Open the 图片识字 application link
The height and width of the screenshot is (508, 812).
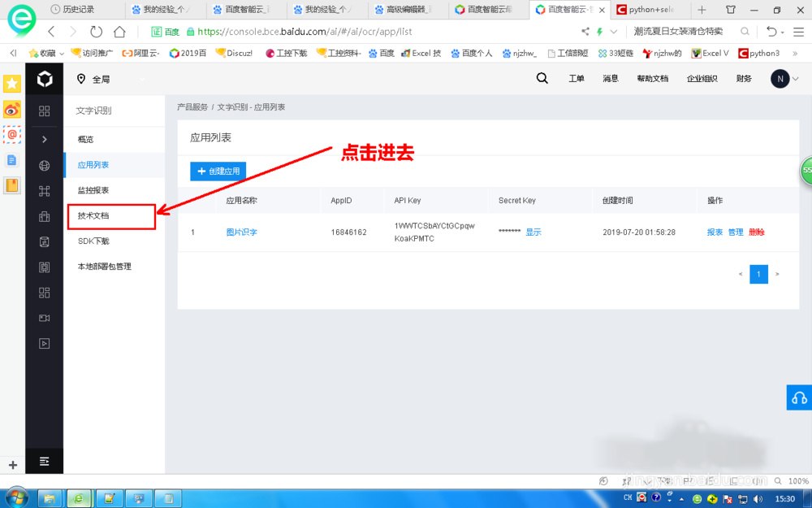(242, 232)
